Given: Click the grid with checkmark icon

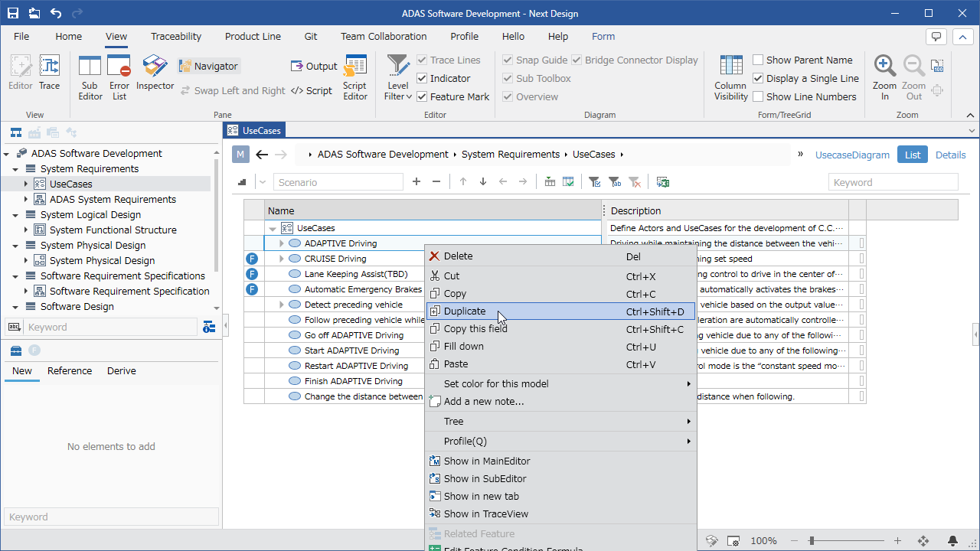Looking at the screenshot, I should 568,182.
